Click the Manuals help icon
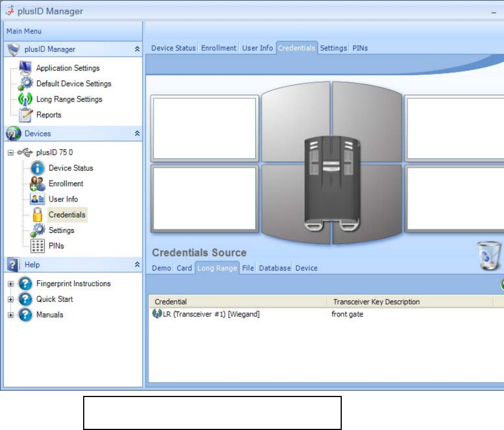The image size is (504, 430). [x=25, y=315]
